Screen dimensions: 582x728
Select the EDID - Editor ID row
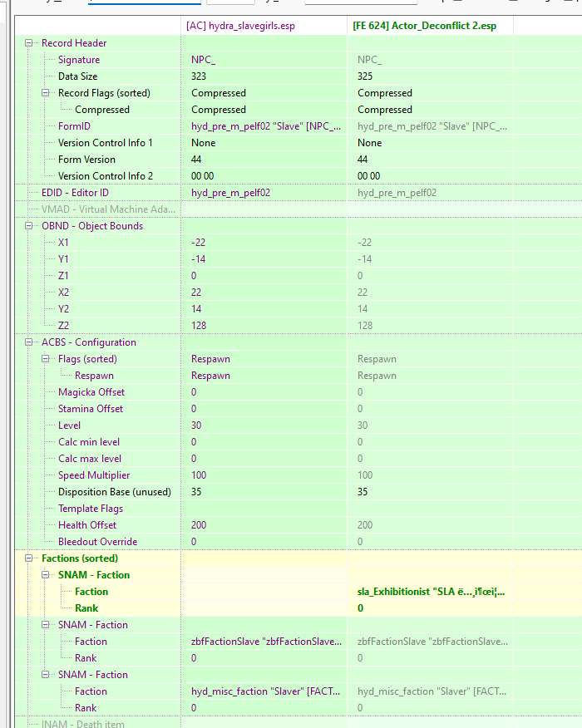[76, 193]
